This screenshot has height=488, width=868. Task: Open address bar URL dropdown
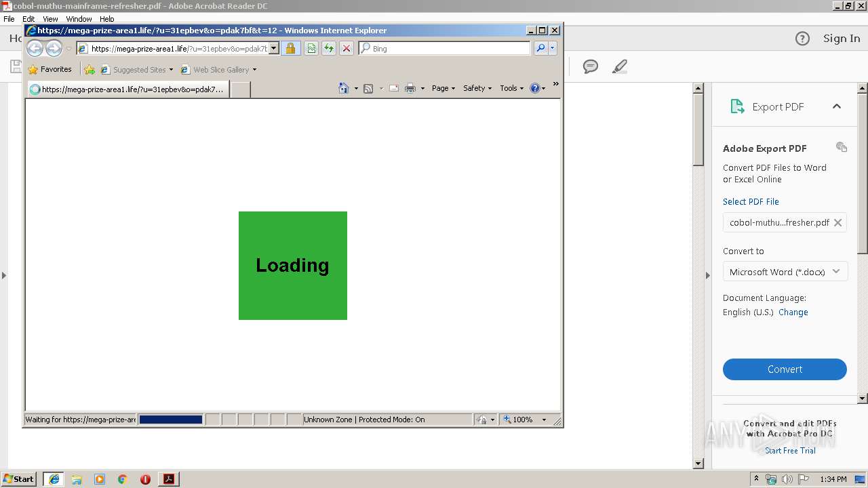point(274,48)
